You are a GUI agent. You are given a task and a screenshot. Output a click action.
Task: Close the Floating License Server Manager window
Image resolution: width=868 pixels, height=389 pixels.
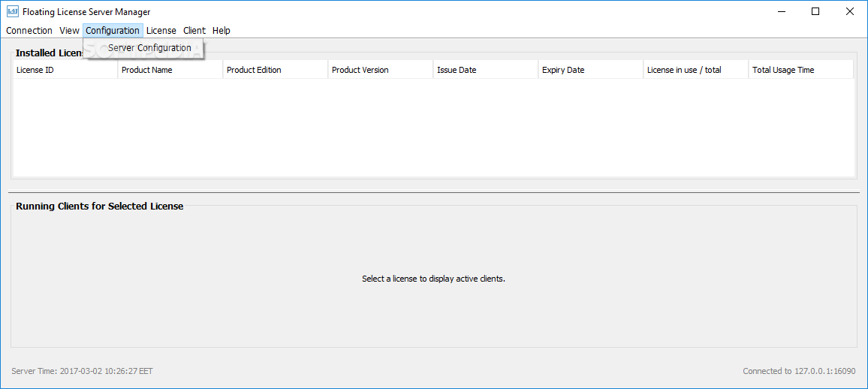[850, 11]
